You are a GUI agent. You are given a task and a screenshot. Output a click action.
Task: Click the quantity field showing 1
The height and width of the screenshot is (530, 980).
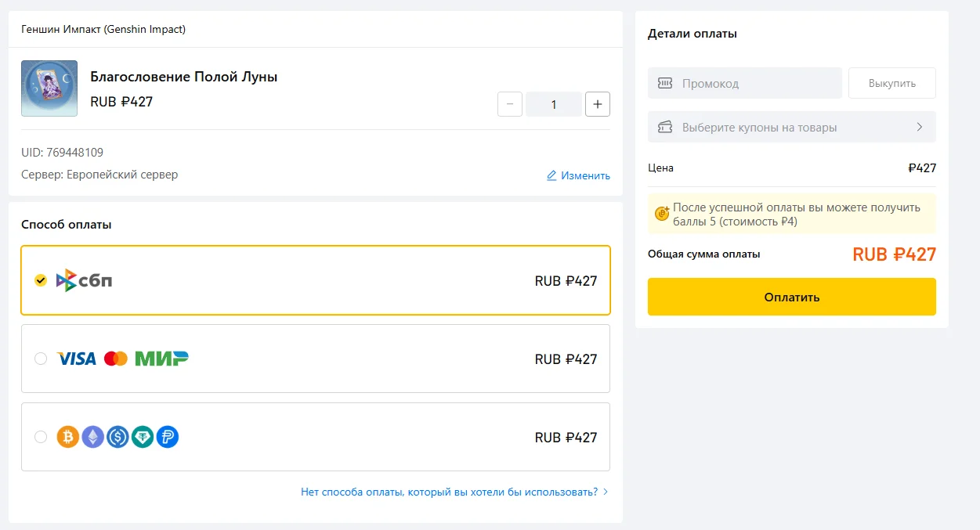[x=554, y=104]
